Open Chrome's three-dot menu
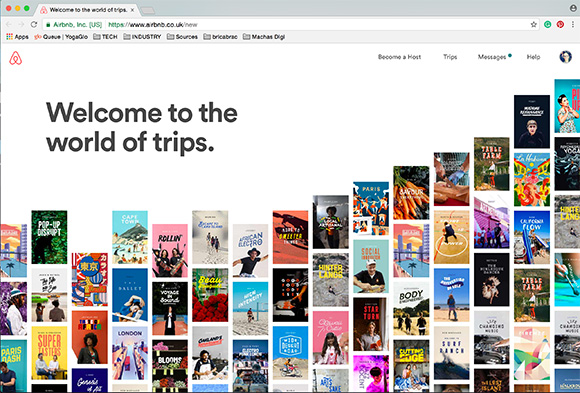Viewport: 580px width, 393px height. pos(573,24)
